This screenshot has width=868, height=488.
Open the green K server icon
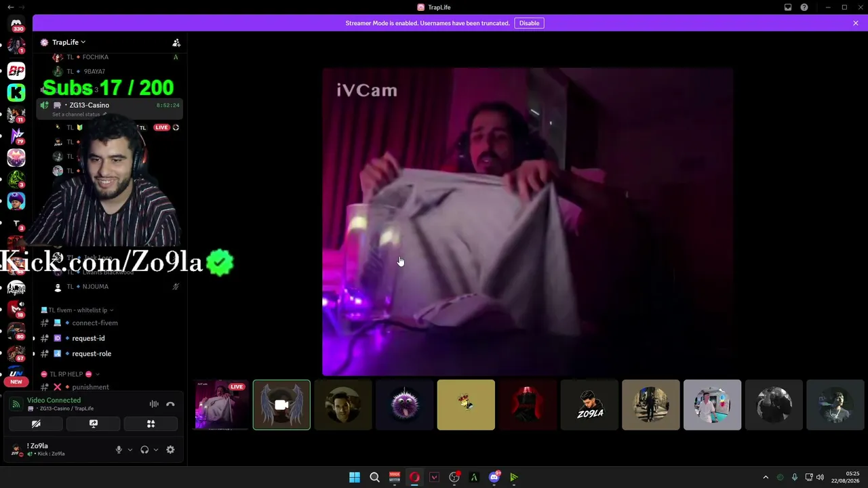click(16, 92)
